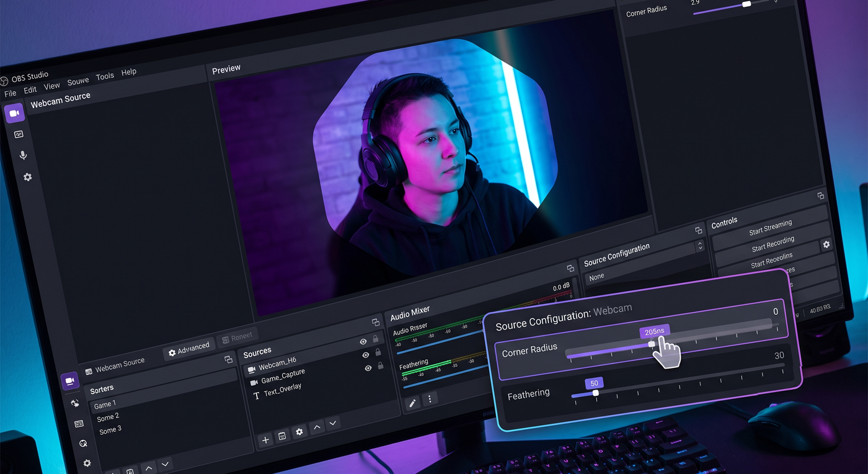
Task: Open the Edit menu
Action: (x=30, y=90)
